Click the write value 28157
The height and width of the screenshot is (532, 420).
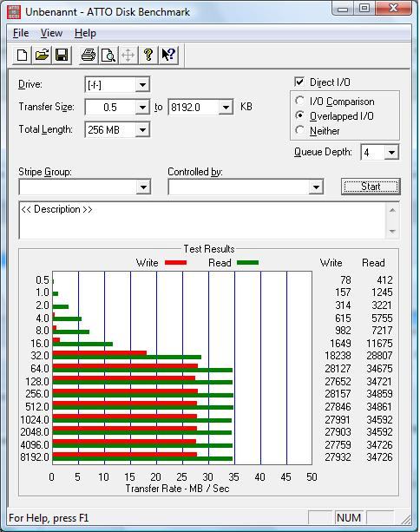pos(338,394)
